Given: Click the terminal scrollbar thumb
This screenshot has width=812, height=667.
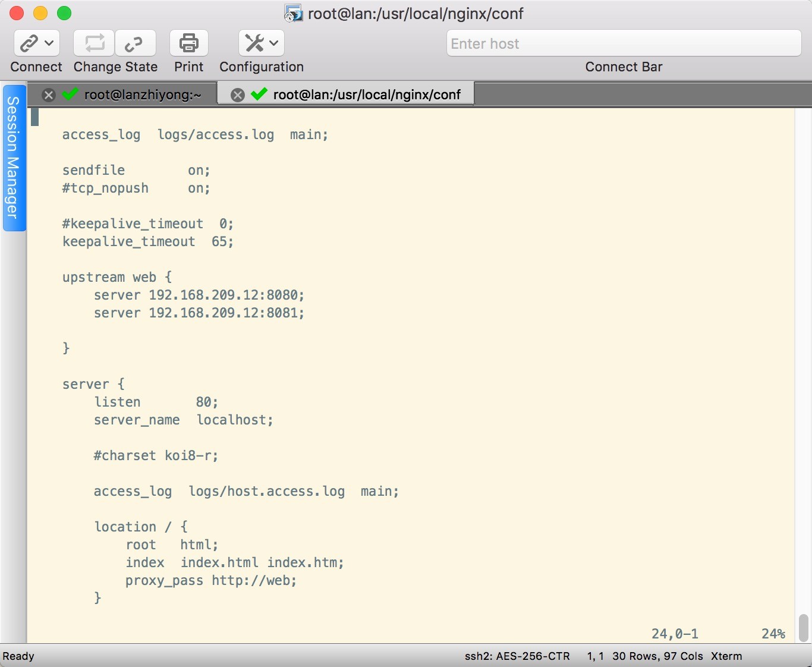Looking at the screenshot, I should (804, 628).
